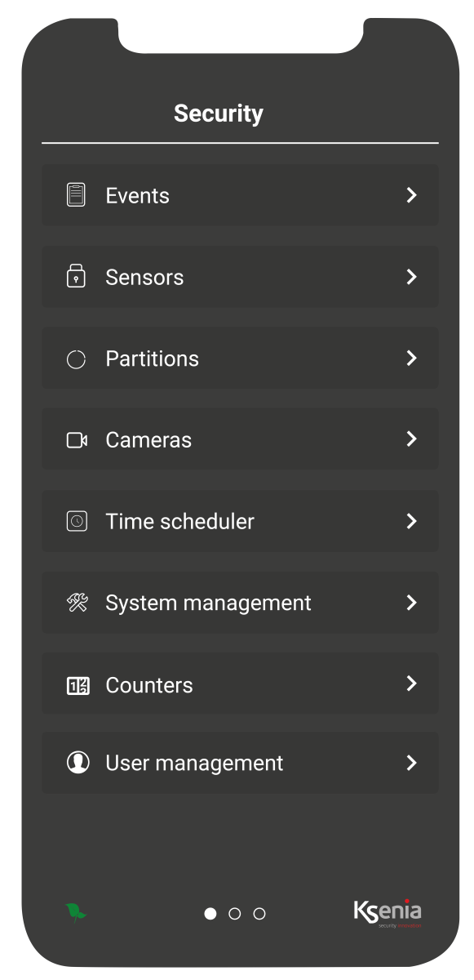Viewport: 474px width, 980px height.
Task: Open the Sensors menu entry
Action: coord(240,277)
